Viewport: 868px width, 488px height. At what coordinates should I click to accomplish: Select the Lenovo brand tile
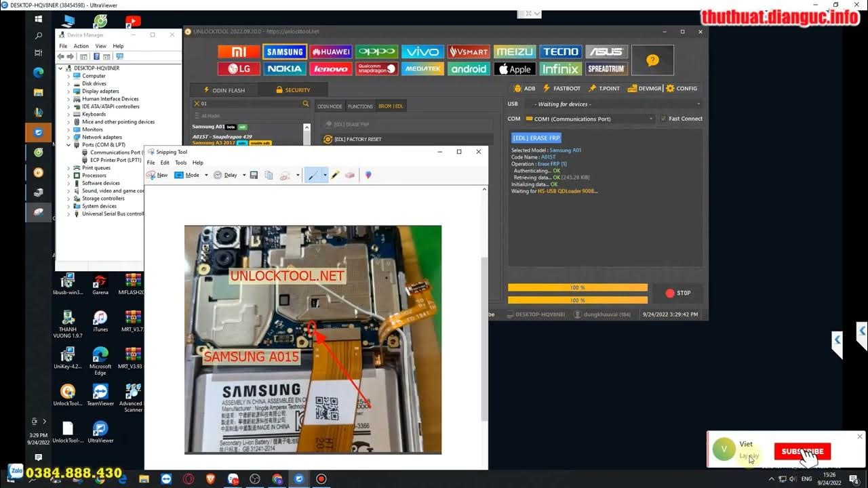coord(331,68)
